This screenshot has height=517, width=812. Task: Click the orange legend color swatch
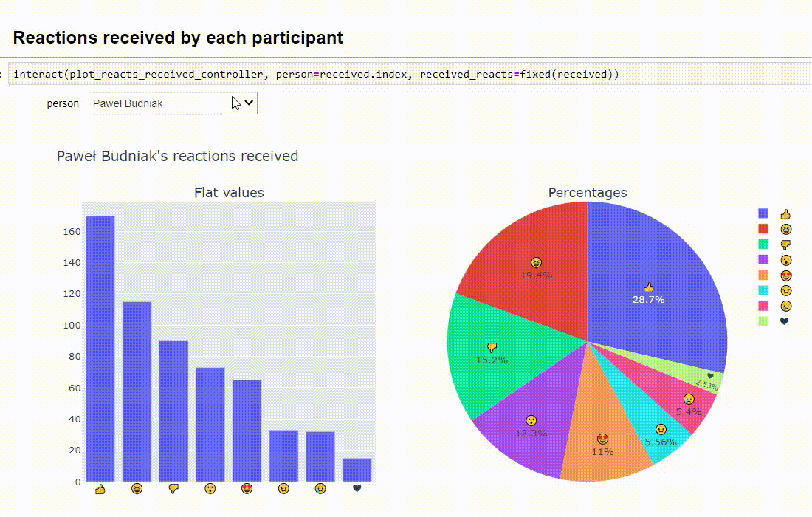pos(763,275)
